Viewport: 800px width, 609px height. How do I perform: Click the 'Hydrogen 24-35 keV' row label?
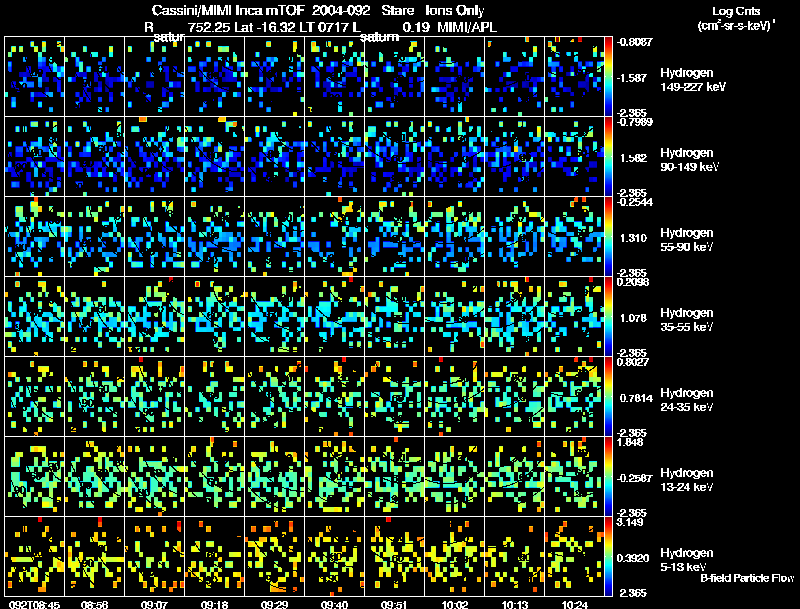(687, 400)
